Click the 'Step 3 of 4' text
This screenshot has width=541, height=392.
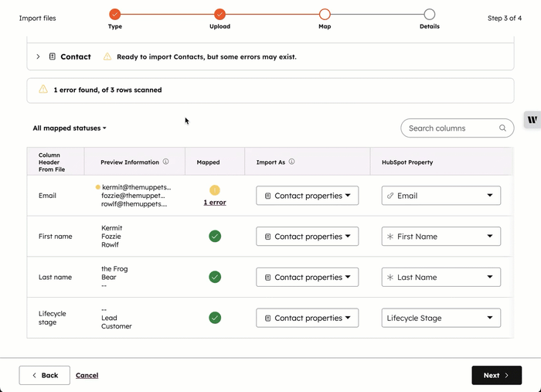click(x=505, y=18)
